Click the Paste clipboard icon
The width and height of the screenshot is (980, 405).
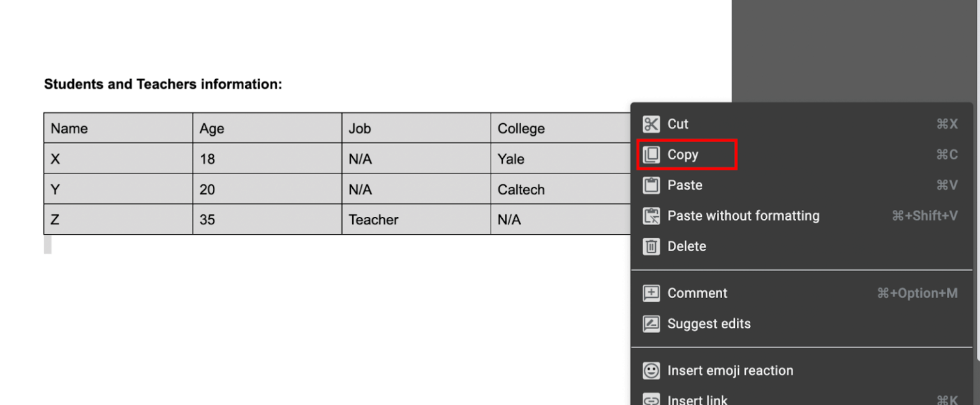pos(651,186)
